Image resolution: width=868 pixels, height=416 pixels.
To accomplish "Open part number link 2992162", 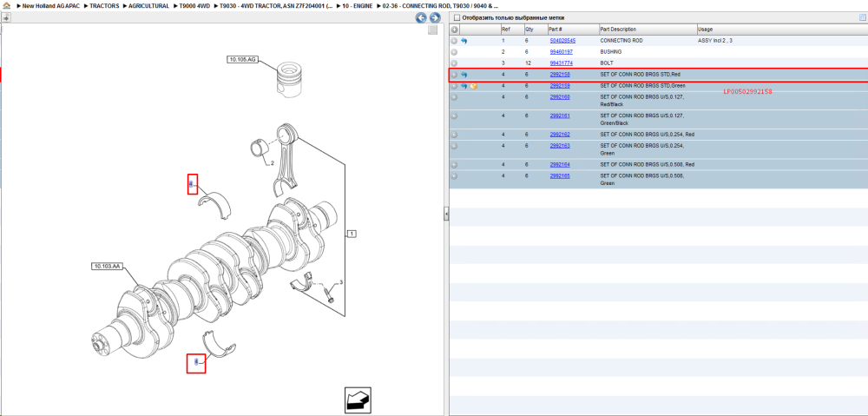I will 560,134.
